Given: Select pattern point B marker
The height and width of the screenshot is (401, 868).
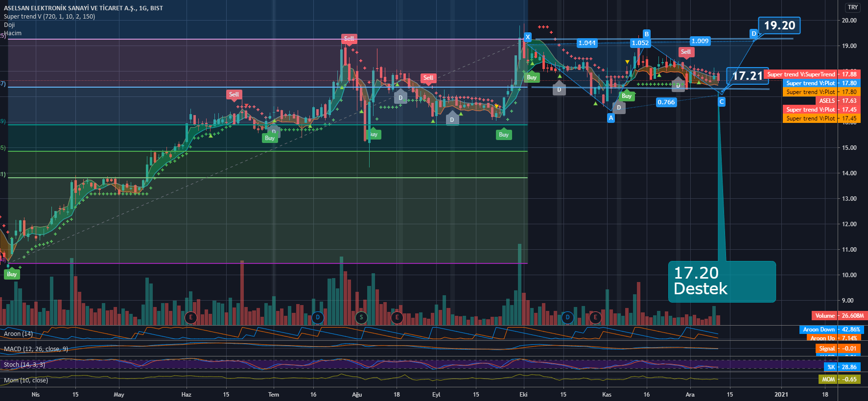Looking at the screenshot, I should [x=647, y=34].
